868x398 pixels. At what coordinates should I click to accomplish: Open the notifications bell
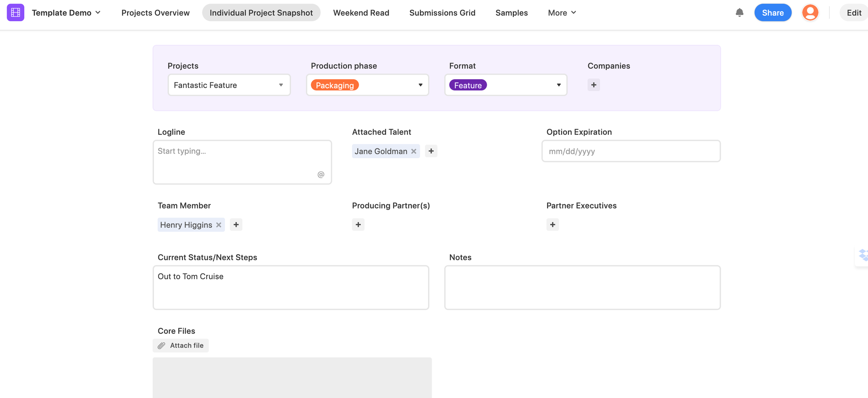(739, 13)
